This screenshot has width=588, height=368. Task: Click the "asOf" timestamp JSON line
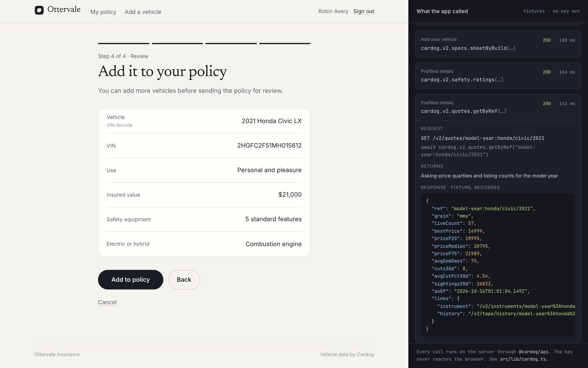click(480, 291)
